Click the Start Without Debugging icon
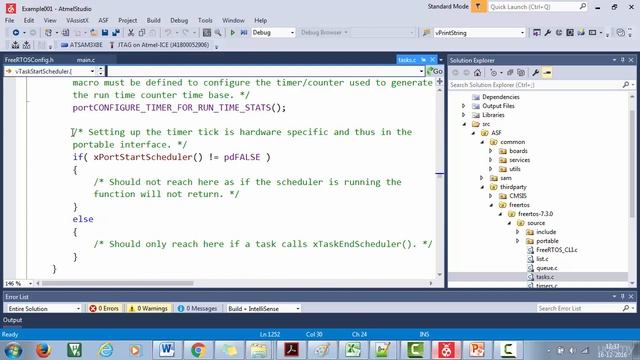 coord(244,33)
